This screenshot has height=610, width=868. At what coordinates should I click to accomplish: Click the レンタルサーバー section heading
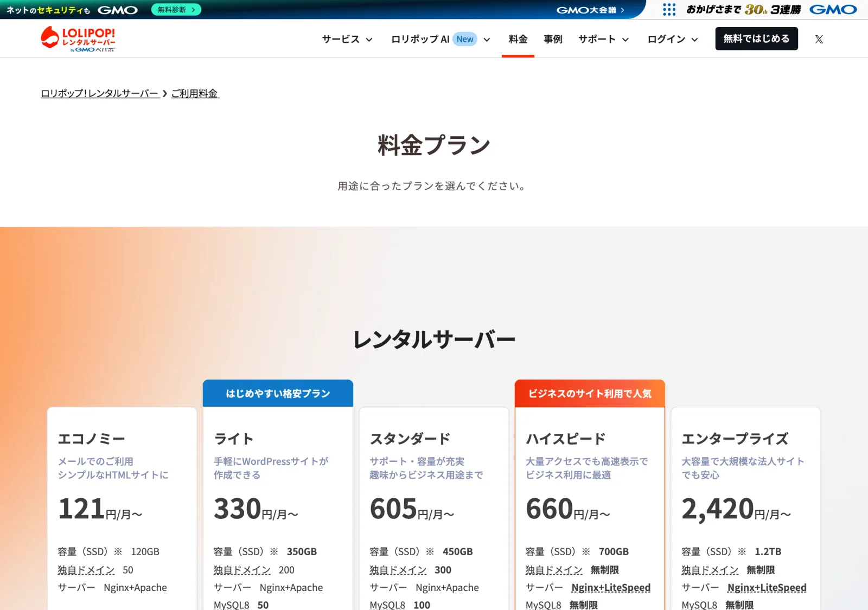(434, 339)
